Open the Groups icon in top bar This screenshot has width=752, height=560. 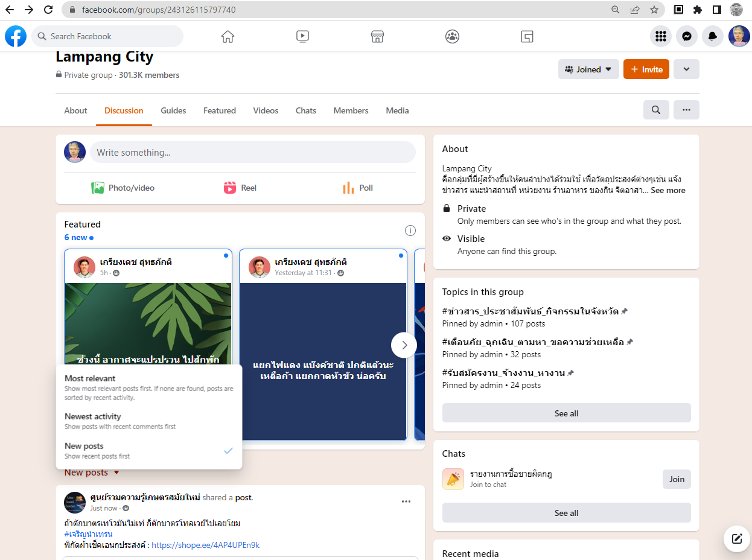click(452, 36)
